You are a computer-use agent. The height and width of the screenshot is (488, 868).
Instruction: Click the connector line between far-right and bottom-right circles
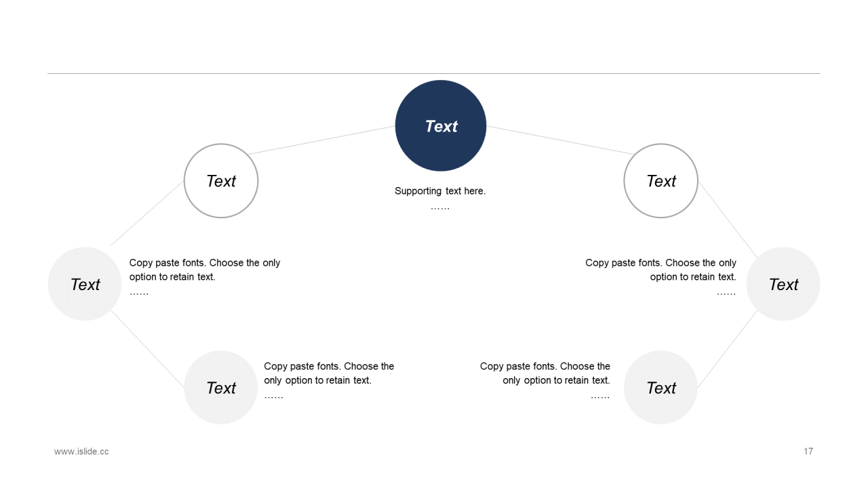click(728, 348)
